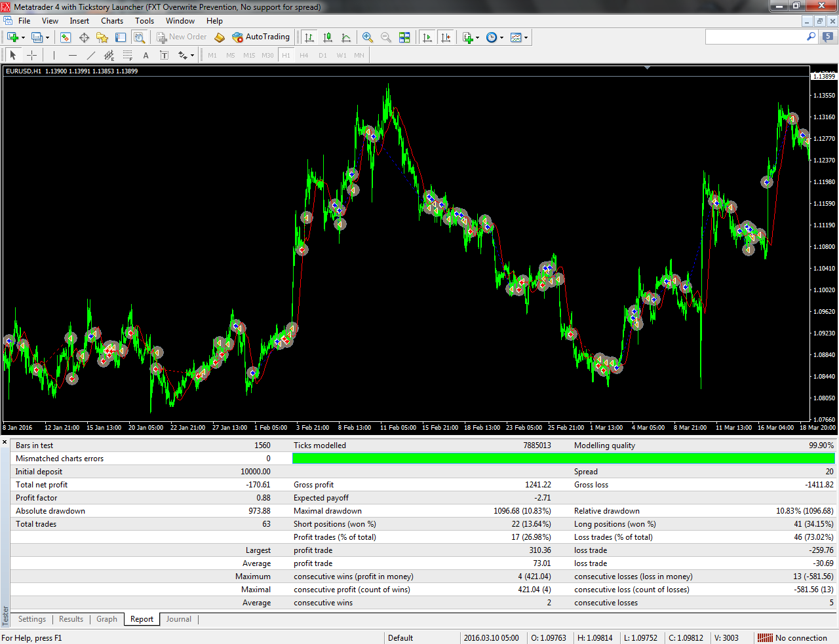Switch to the Graph tab
Viewport: 839px width, 644px height.
click(x=107, y=619)
